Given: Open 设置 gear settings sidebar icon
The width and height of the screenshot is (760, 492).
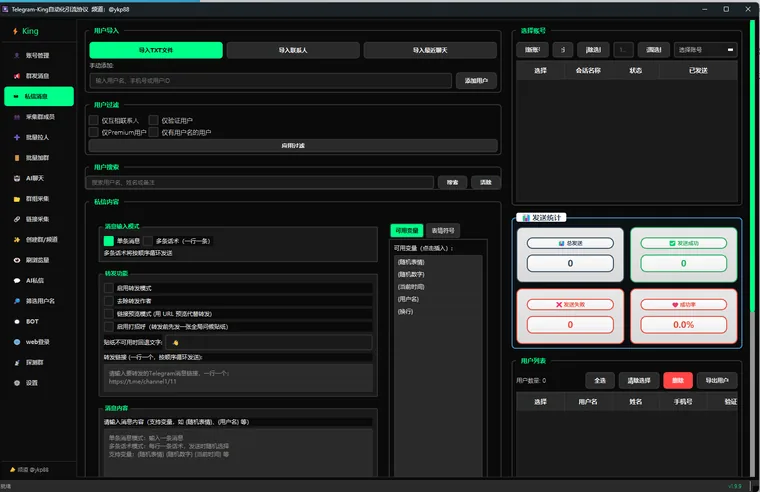Looking at the screenshot, I should [x=17, y=383].
